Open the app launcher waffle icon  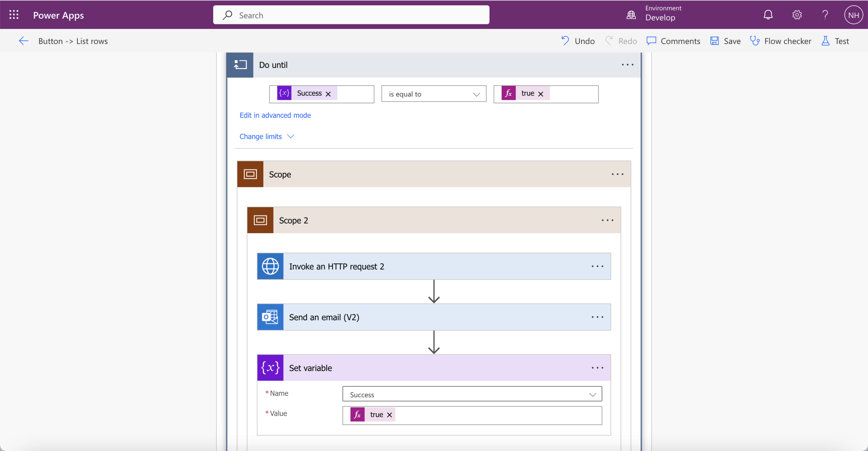(x=14, y=15)
